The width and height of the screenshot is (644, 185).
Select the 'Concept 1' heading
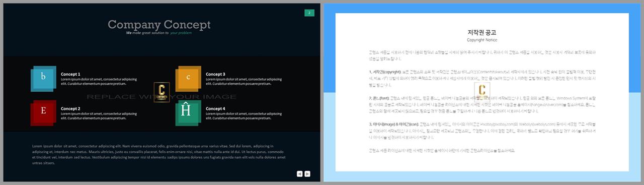click(x=70, y=74)
